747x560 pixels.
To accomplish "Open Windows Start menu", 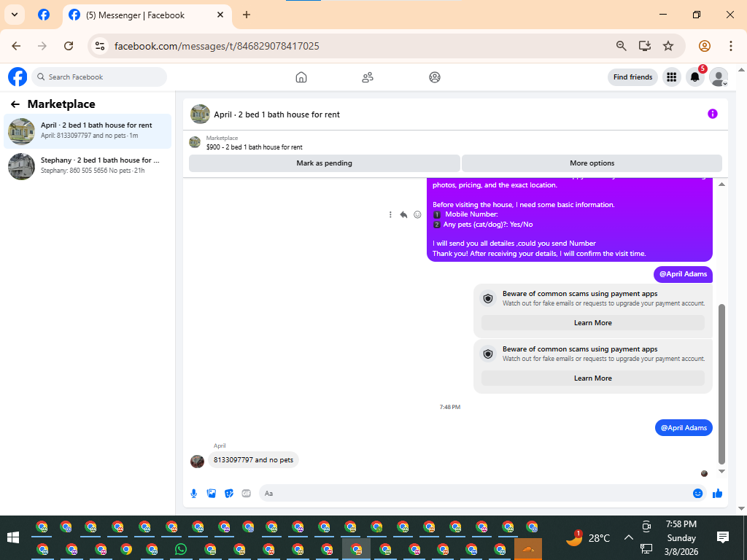I will (13, 537).
